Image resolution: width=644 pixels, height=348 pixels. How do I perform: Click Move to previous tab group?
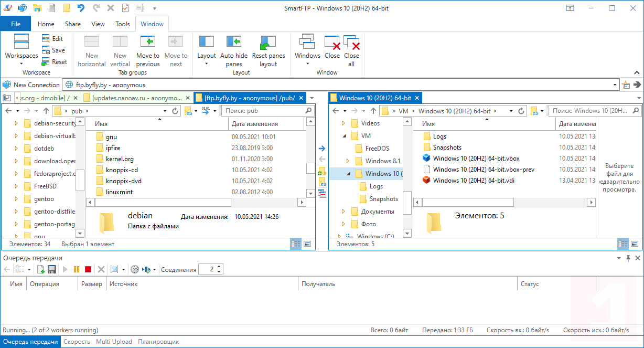148,51
